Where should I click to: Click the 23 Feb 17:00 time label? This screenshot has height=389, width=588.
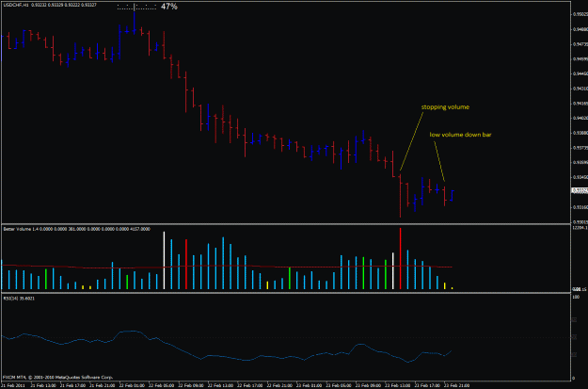(x=427, y=385)
